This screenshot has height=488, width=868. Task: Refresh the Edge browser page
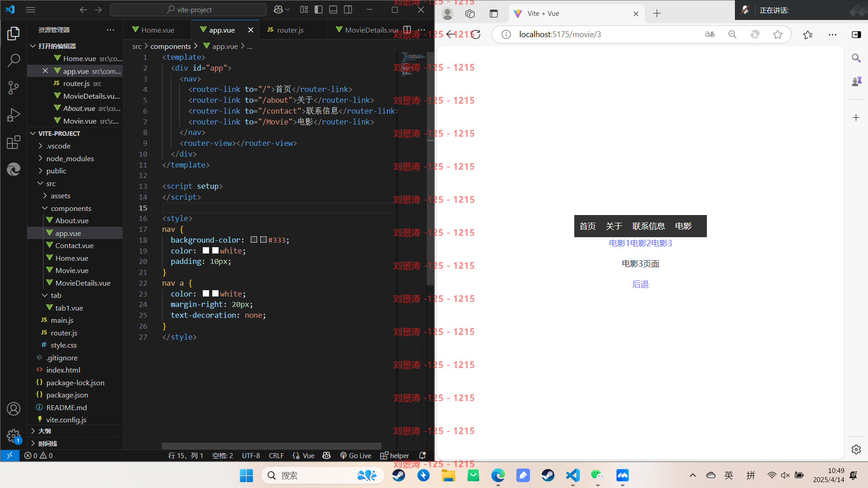tap(476, 34)
